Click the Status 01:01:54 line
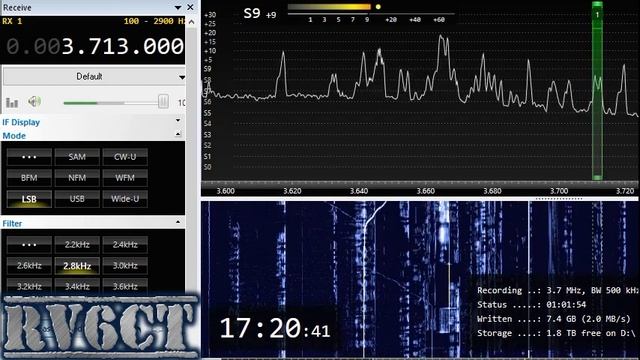The height and width of the screenshot is (360, 640). click(x=531, y=304)
